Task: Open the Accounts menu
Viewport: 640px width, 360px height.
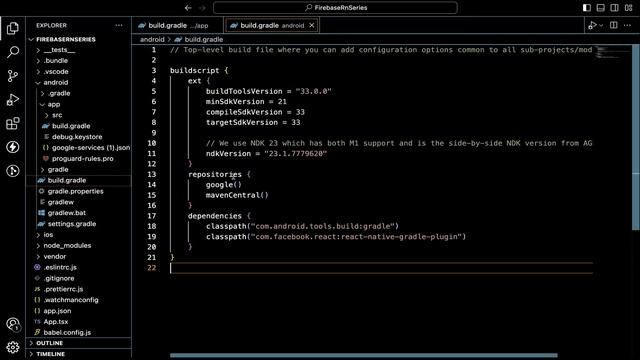Action: 13,324
